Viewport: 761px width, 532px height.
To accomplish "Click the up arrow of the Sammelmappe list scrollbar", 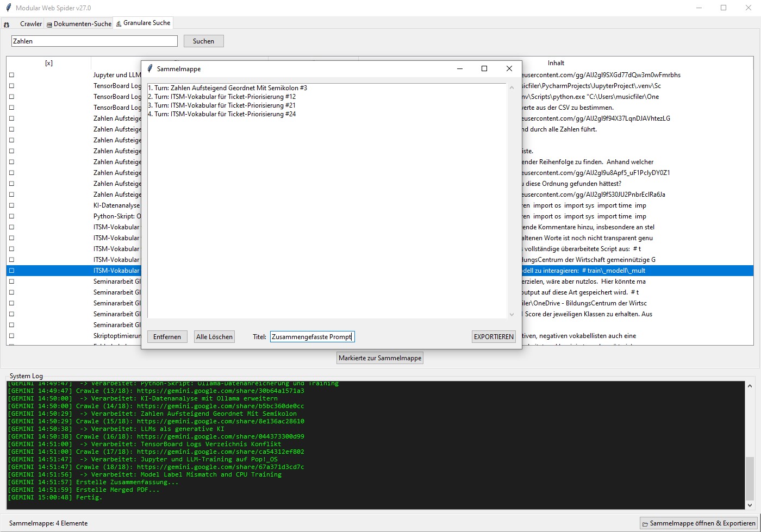I will coord(512,86).
